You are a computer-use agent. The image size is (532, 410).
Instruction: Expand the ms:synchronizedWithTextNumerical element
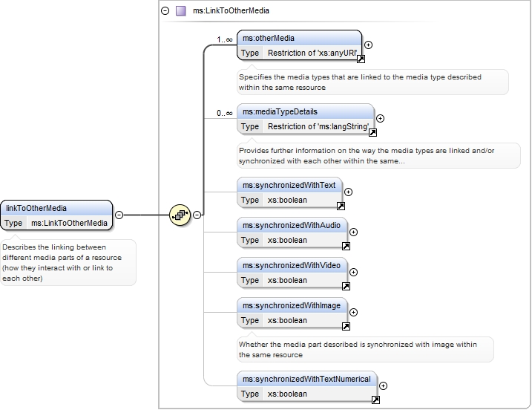point(383,385)
